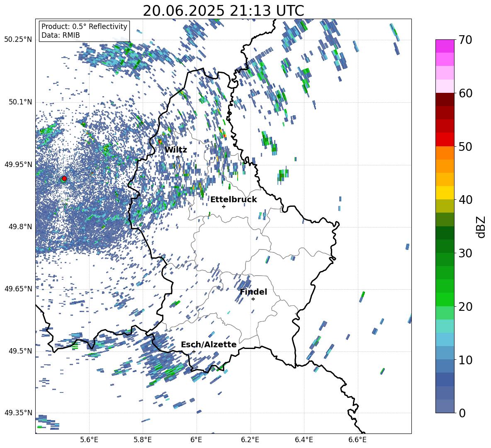The image size is (491, 448).
Task: Click the 30 colorbar tick label
Action: (465, 253)
